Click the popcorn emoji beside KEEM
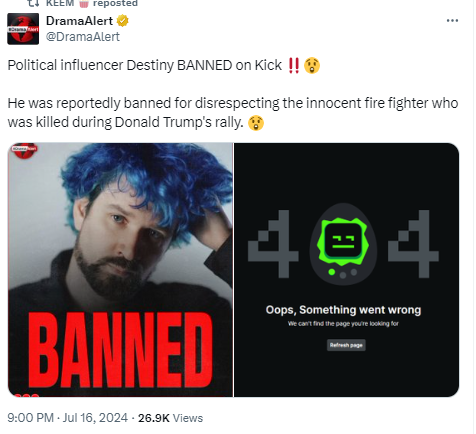The width and height of the screenshot is (476, 434). point(84,3)
